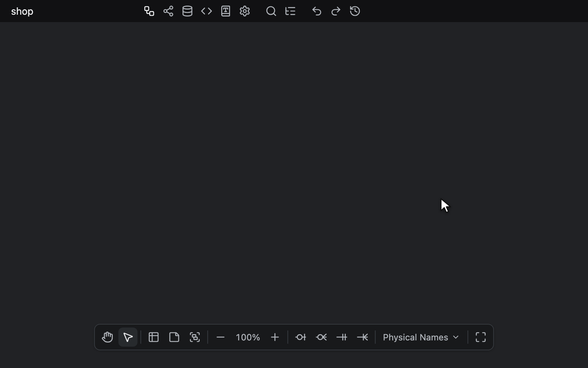Viewport: 588px width, 368px height.
Task: Zoom out with the minus button
Action: tap(220, 337)
